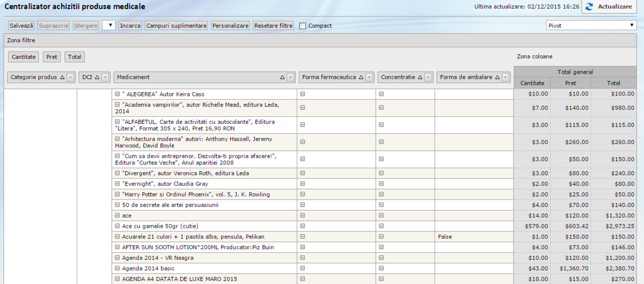
Task: Open filter arrow on Forma farmaceutica
Action: pyautogui.click(x=369, y=77)
